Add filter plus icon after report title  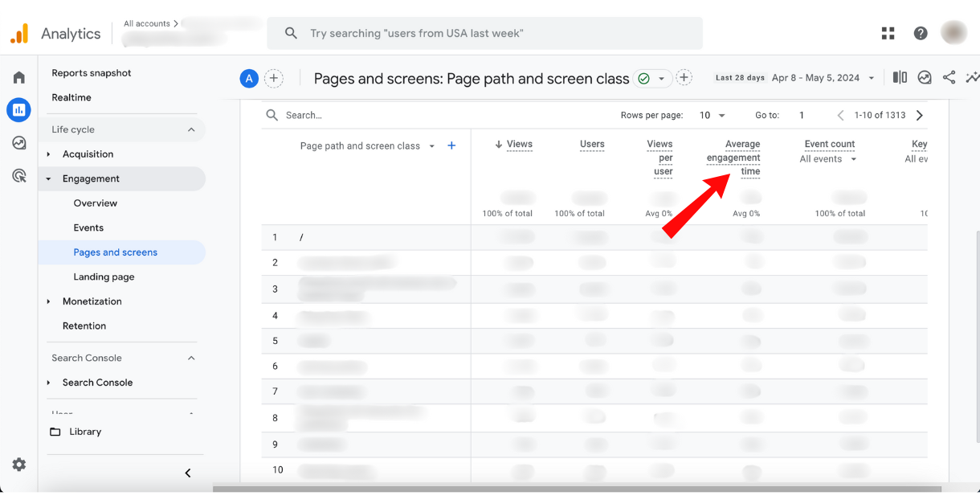pos(684,78)
